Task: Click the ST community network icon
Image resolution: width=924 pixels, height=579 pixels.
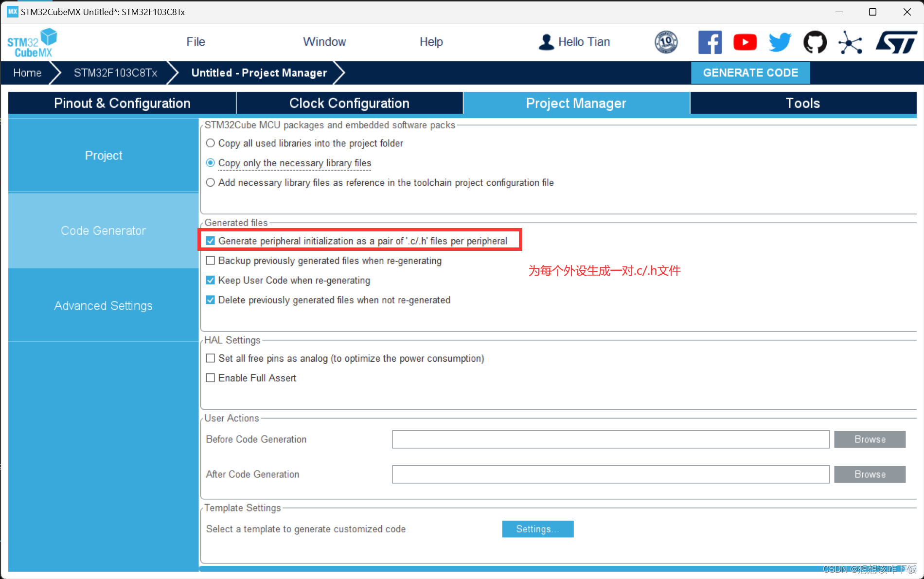Action: tap(850, 42)
